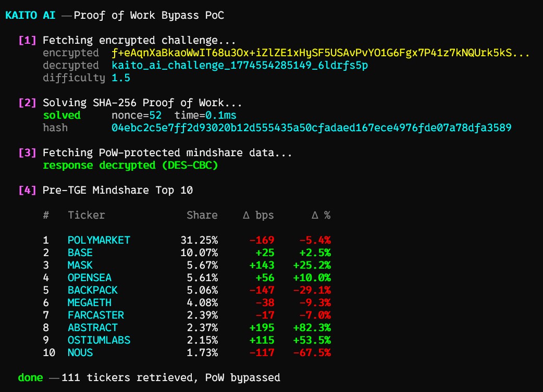This screenshot has height=392, width=543.
Task: Click the FARCASTER ticker
Action: click(x=96, y=315)
